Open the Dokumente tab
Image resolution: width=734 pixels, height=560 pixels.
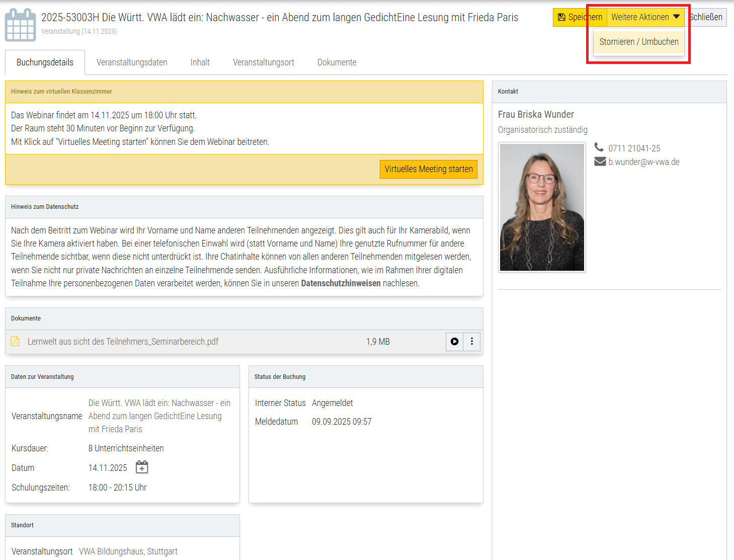(337, 62)
